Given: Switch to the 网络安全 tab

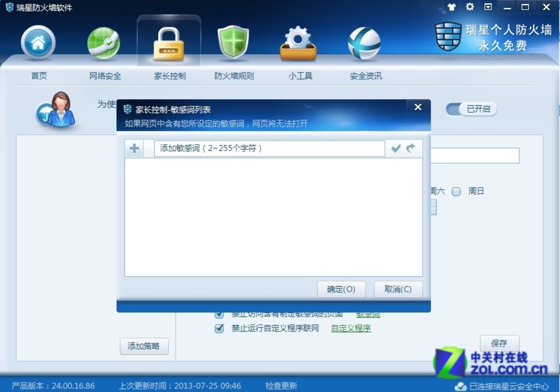Looking at the screenshot, I should [105, 76].
